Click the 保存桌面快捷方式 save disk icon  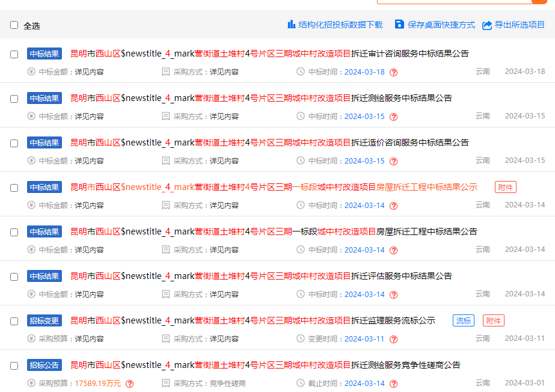(399, 25)
